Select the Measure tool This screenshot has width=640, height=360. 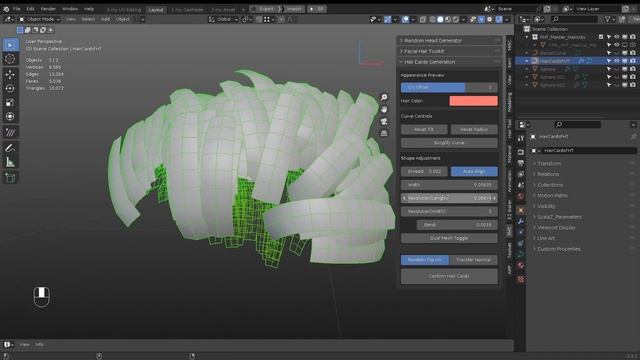(x=10, y=162)
